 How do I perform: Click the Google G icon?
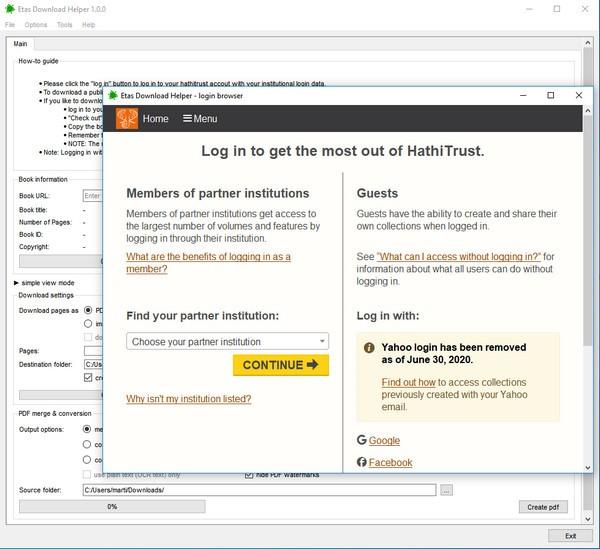tap(362, 440)
